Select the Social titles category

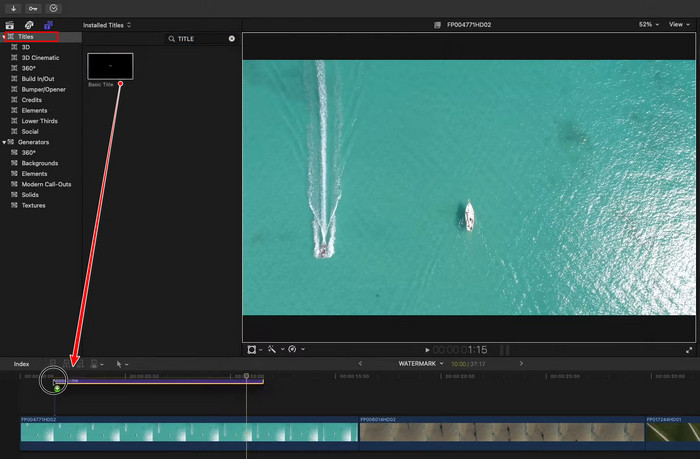pos(30,132)
